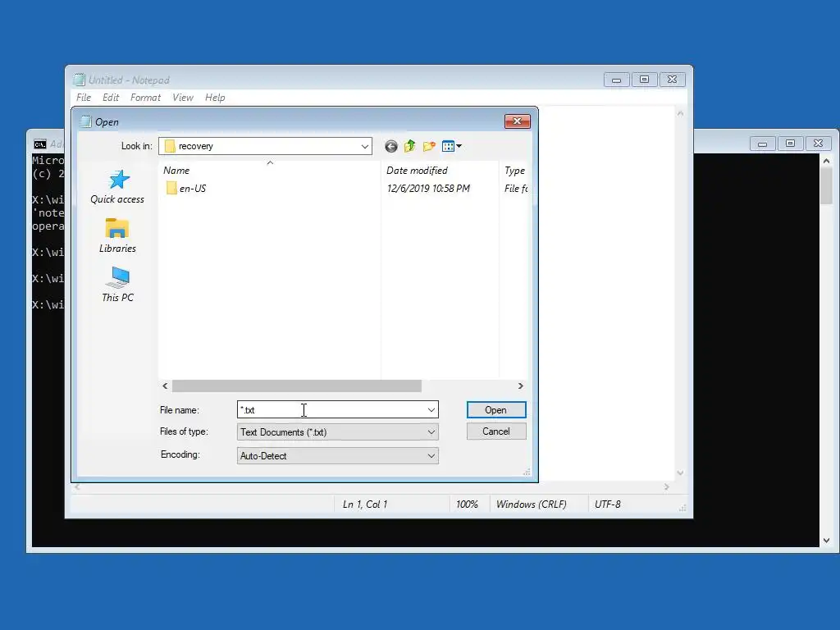Maximize the Notepad window
This screenshot has height=630, width=840.
click(644, 80)
